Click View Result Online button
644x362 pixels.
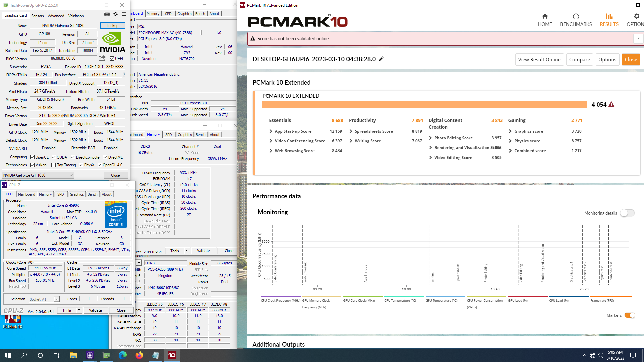point(539,60)
